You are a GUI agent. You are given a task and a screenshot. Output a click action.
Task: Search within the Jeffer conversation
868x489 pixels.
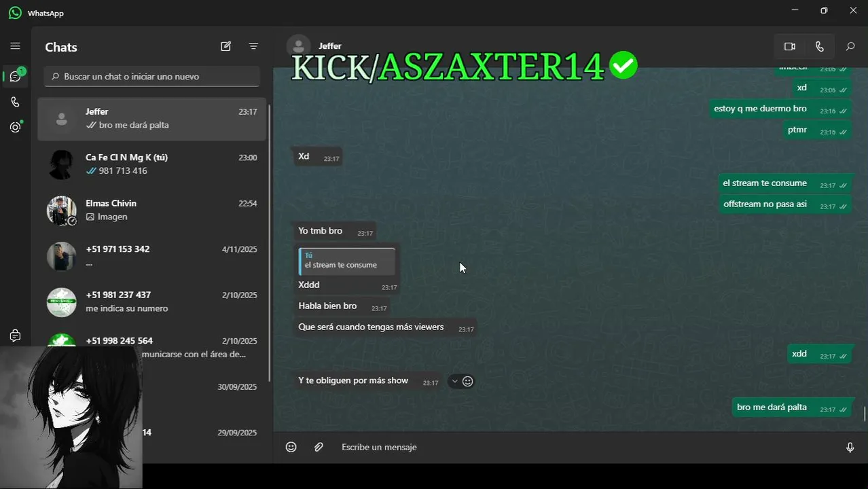click(x=850, y=46)
